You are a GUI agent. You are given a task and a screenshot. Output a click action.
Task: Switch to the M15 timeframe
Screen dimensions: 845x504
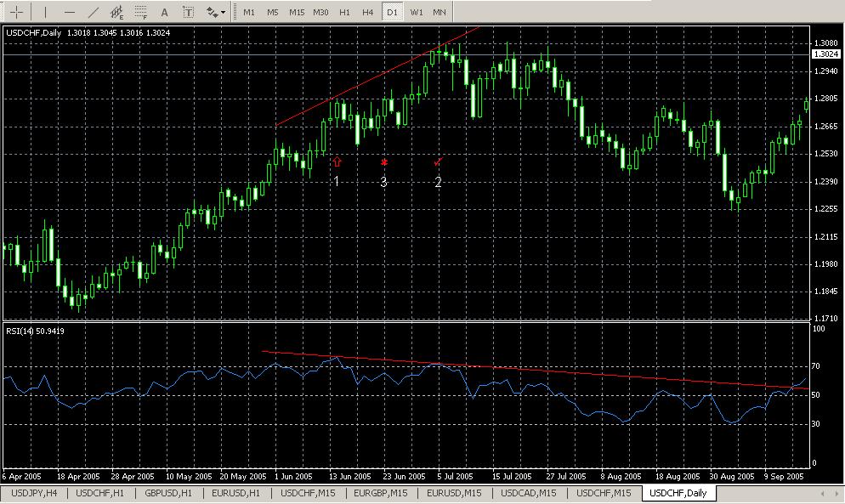click(x=297, y=12)
